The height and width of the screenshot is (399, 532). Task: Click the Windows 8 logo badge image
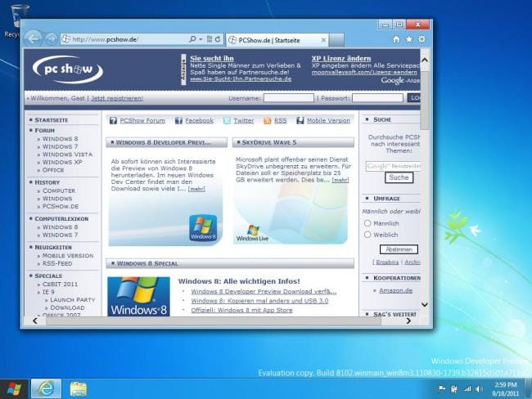(203, 228)
